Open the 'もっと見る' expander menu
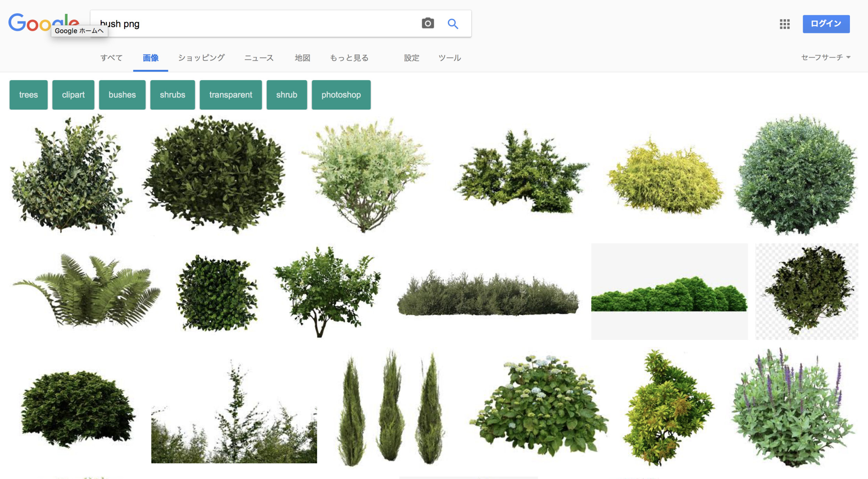This screenshot has height=479, width=868. [x=349, y=57]
